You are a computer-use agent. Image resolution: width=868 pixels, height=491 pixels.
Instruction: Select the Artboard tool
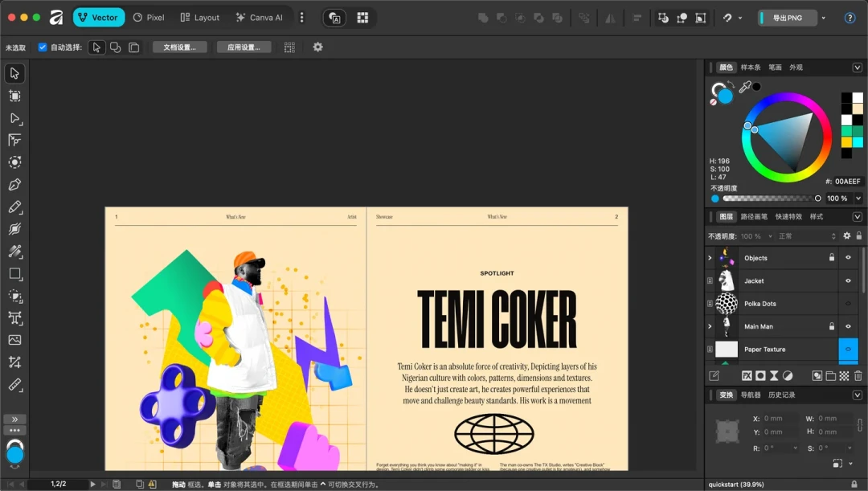pyautogui.click(x=15, y=96)
